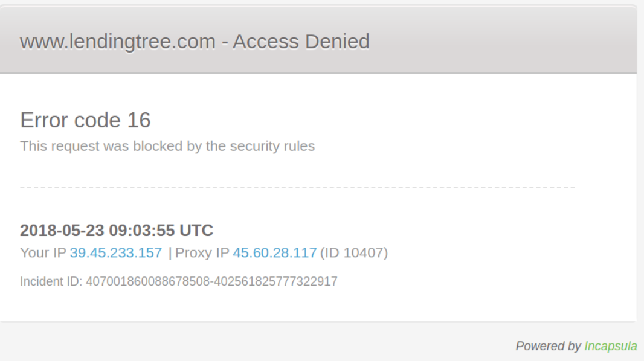The height and width of the screenshot is (361, 644).
Task: Click the "Powered by" footer text
Action: point(548,347)
